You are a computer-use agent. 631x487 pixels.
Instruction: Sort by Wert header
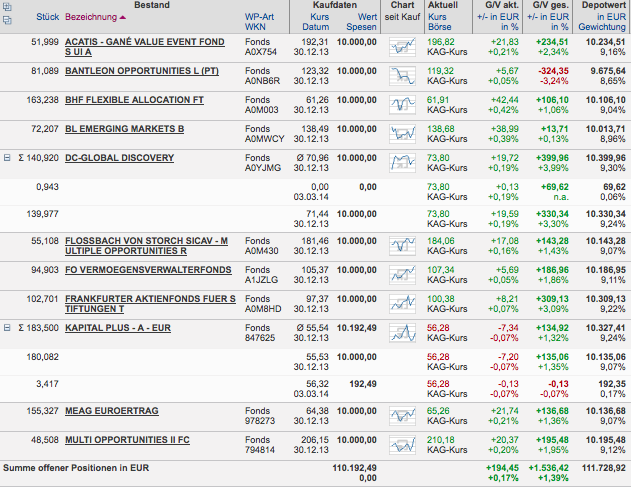(367, 17)
